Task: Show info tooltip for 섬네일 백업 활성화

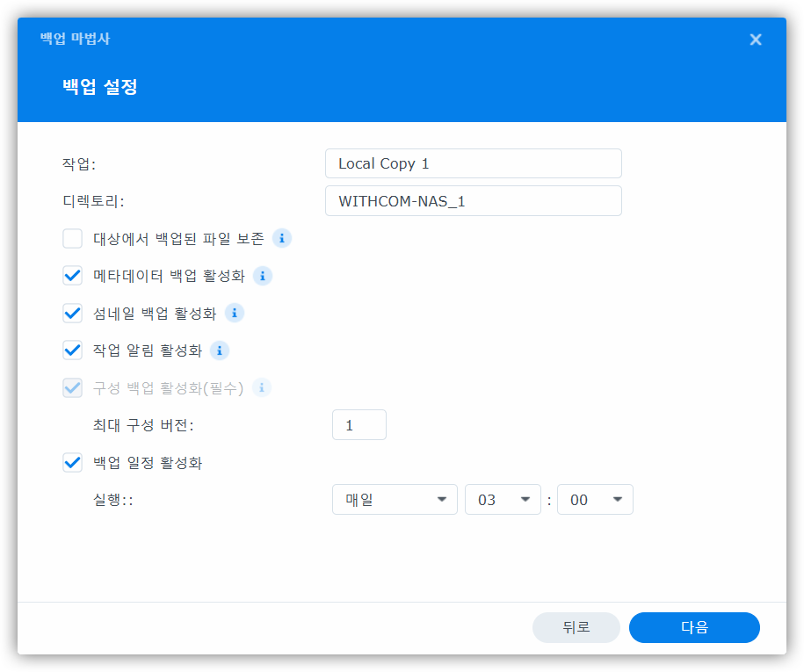Action: click(235, 313)
